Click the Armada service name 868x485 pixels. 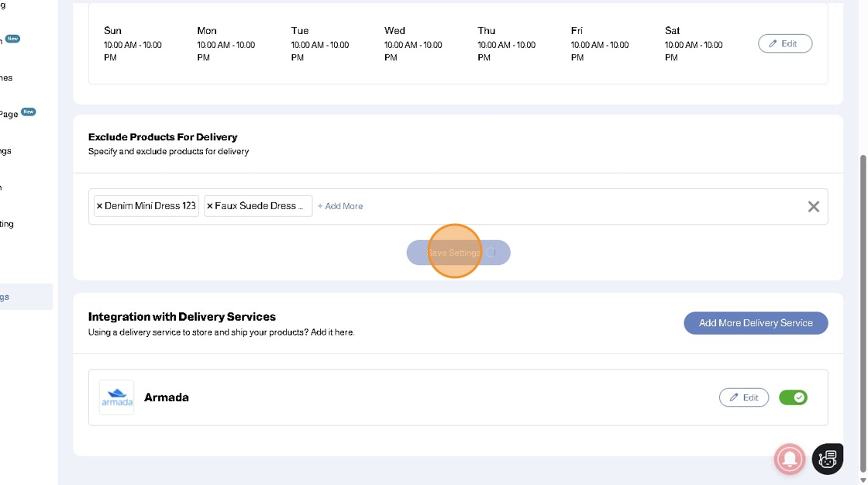click(x=167, y=397)
